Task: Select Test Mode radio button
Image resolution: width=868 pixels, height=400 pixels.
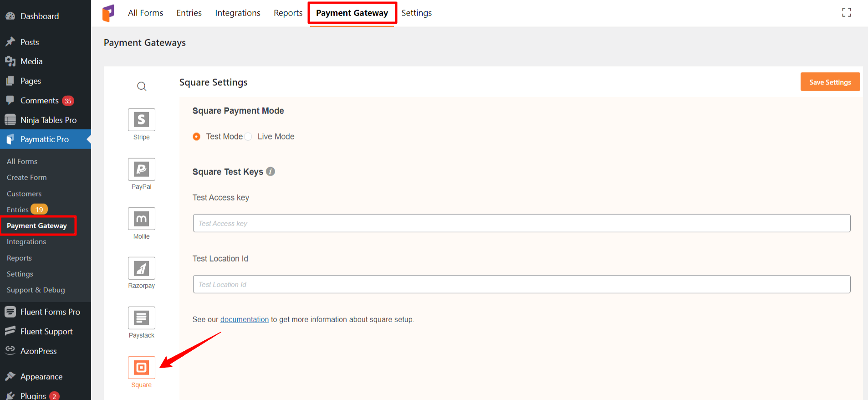Action: (x=196, y=137)
